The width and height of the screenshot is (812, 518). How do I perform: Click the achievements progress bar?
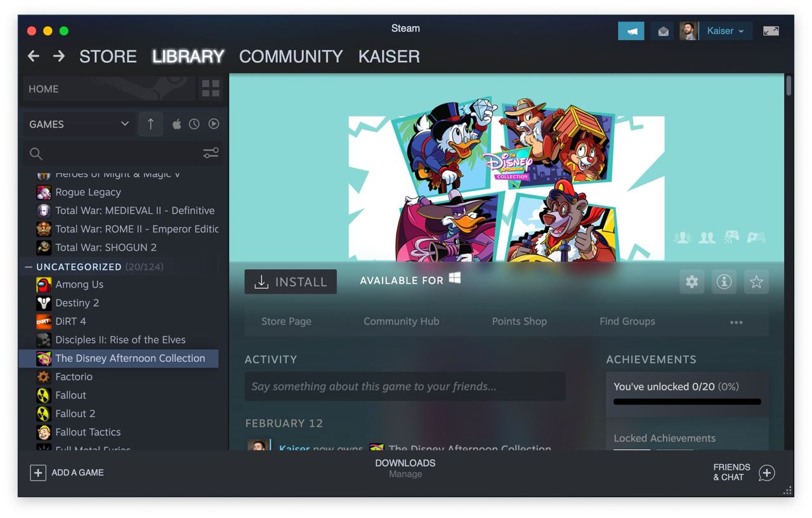tap(687, 402)
